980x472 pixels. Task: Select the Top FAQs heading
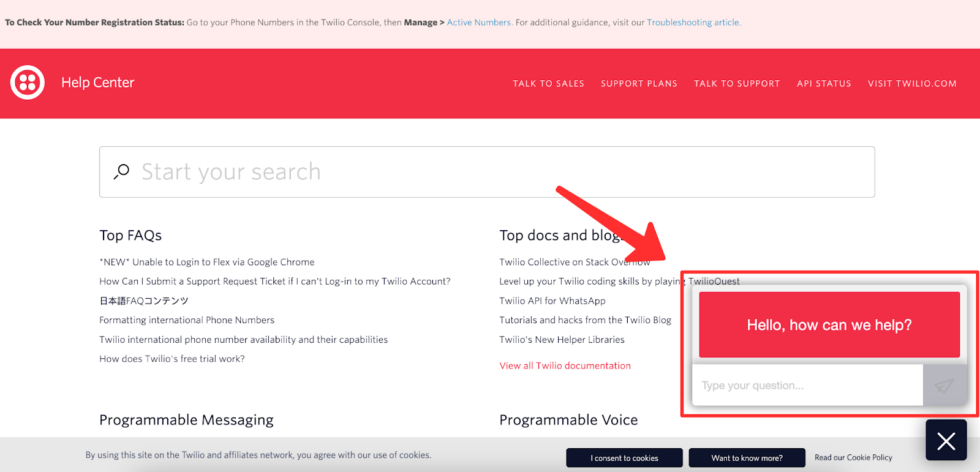[x=130, y=236]
